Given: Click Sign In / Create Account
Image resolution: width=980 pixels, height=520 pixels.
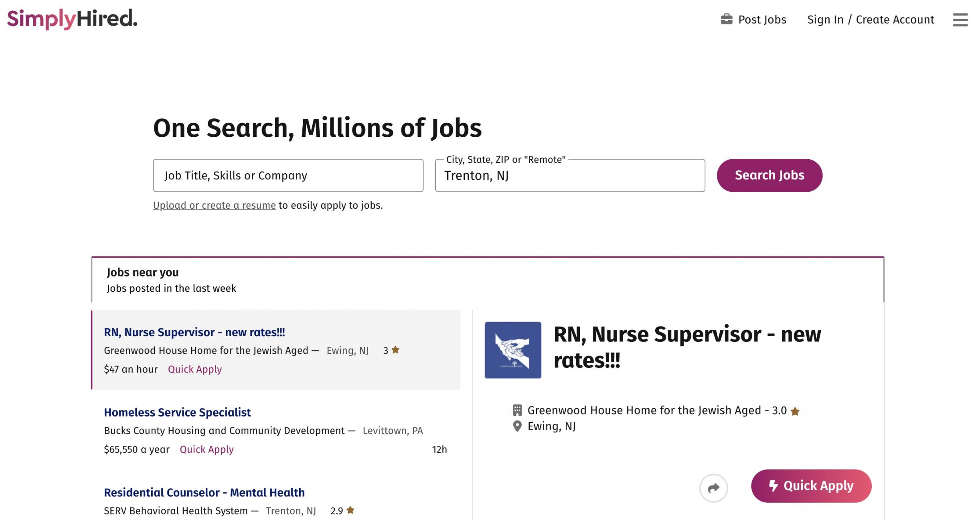Looking at the screenshot, I should pyautogui.click(x=871, y=20).
